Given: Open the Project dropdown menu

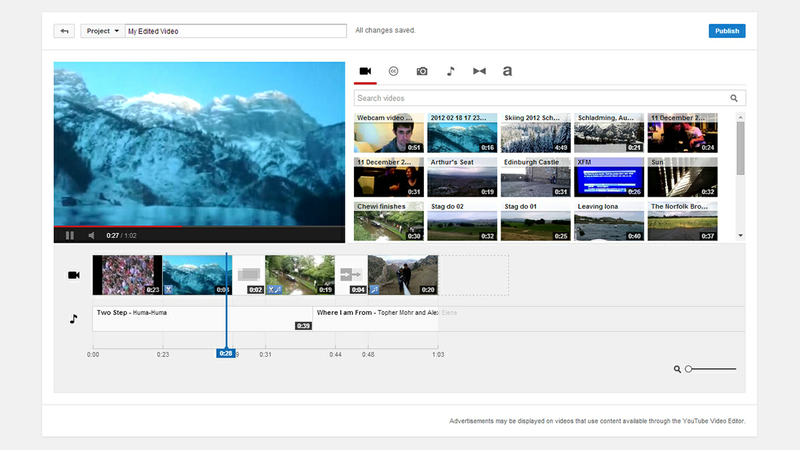Looking at the screenshot, I should (100, 31).
